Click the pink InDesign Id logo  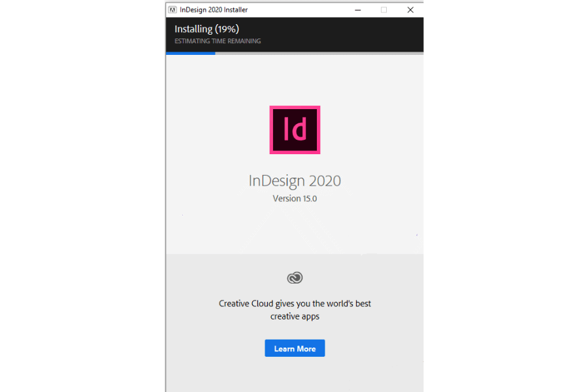(x=295, y=130)
